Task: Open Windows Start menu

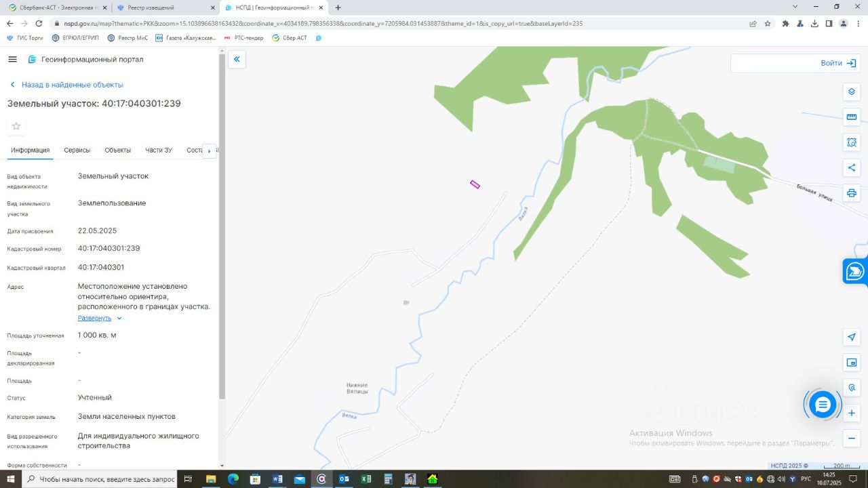Action: point(11,479)
